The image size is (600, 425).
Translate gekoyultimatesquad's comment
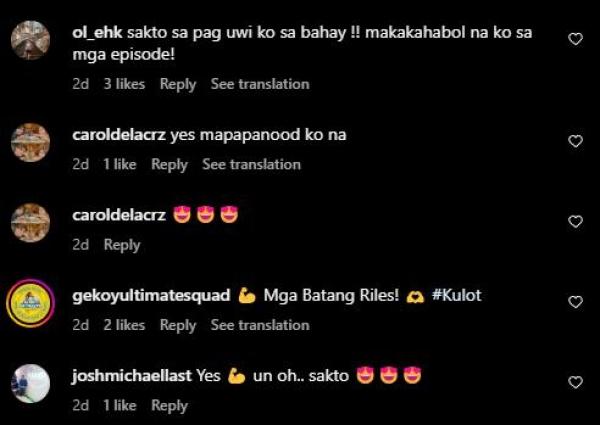(x=260, y=325)
